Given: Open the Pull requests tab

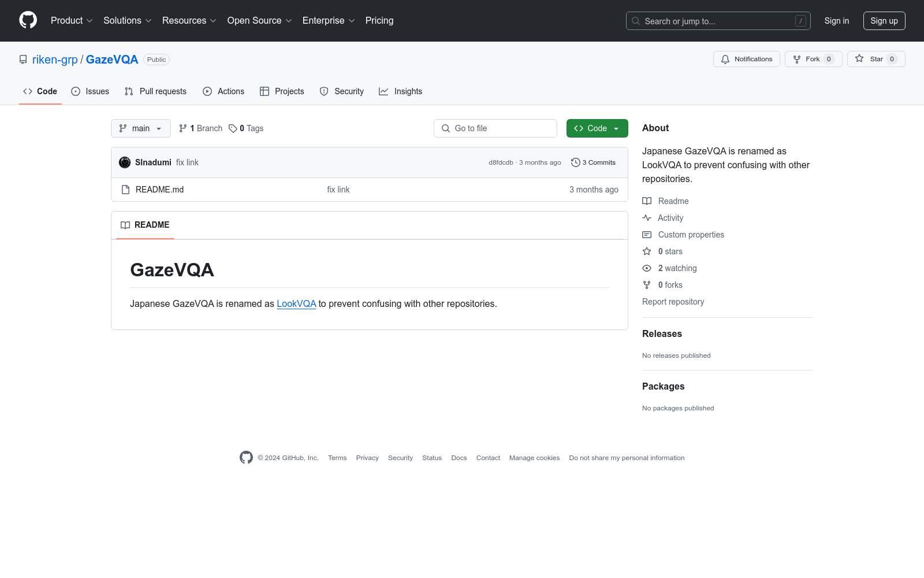Looking at the screenshot, I should [155, 91].
